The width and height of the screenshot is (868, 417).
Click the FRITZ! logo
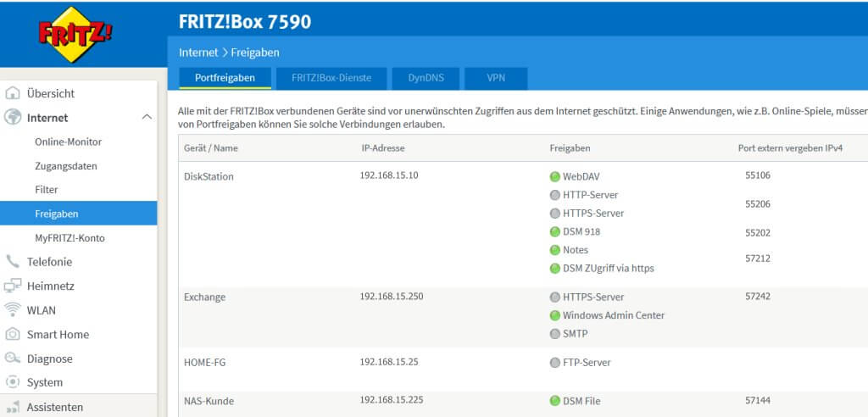[x=75, y=35]
